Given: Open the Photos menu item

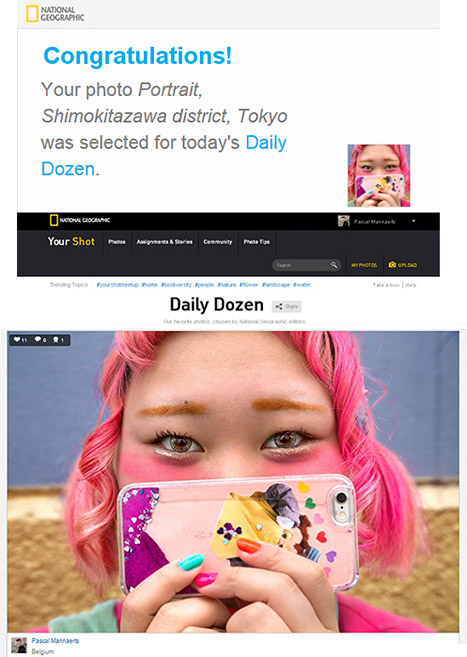Looking at the screenshot, I should coord(116,242).
